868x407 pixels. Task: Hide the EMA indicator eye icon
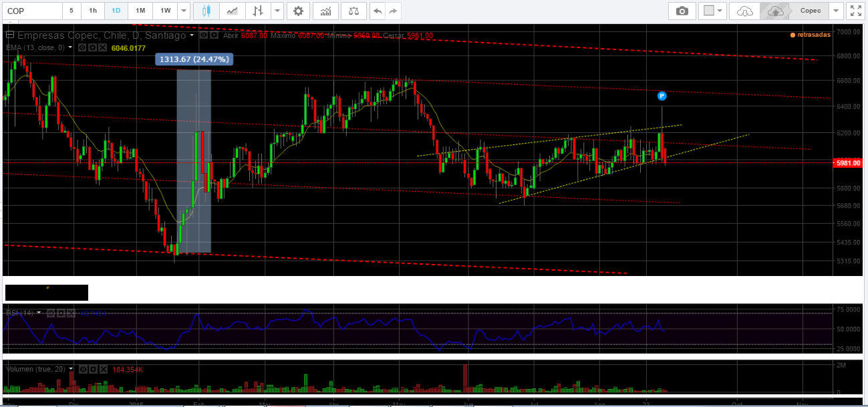(83, 48)
